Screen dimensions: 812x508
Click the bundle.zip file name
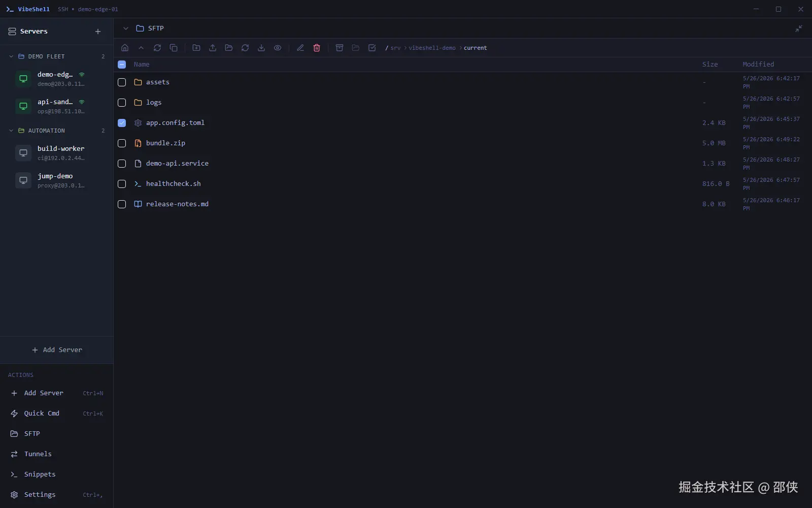165,143
